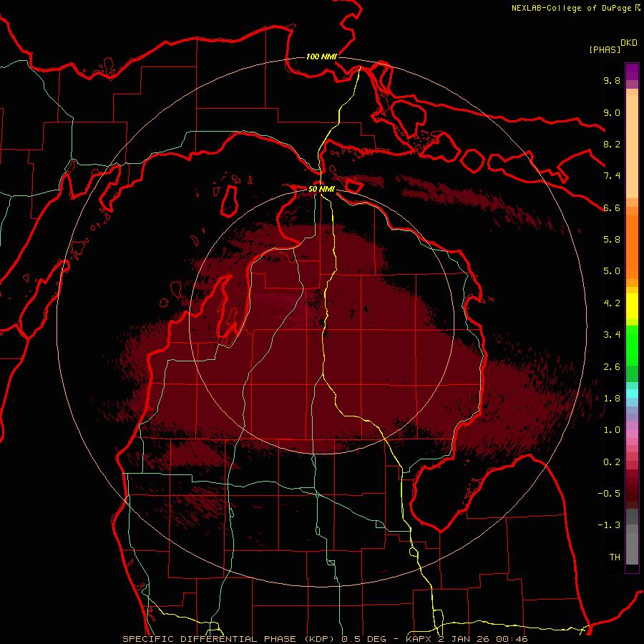Screen dimensions: 644x644
Task: Click the 5.0 legend value
Action: [x=612, y=271]
